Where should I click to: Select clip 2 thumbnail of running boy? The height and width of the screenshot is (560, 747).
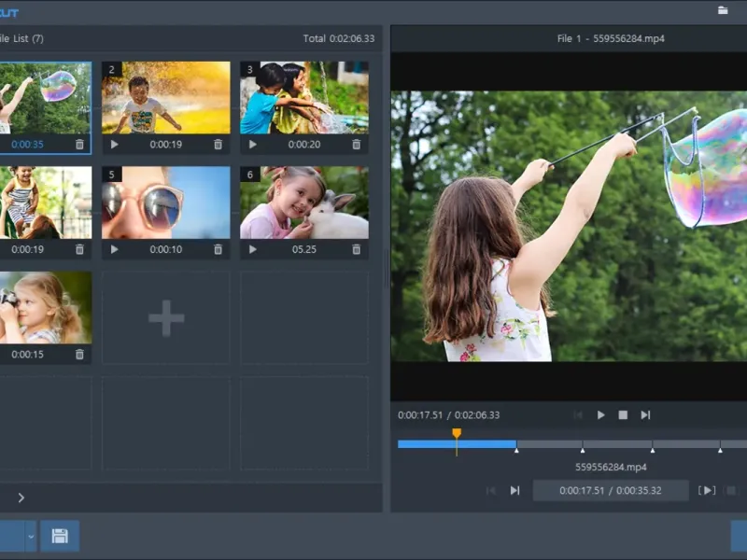point(166,98)
